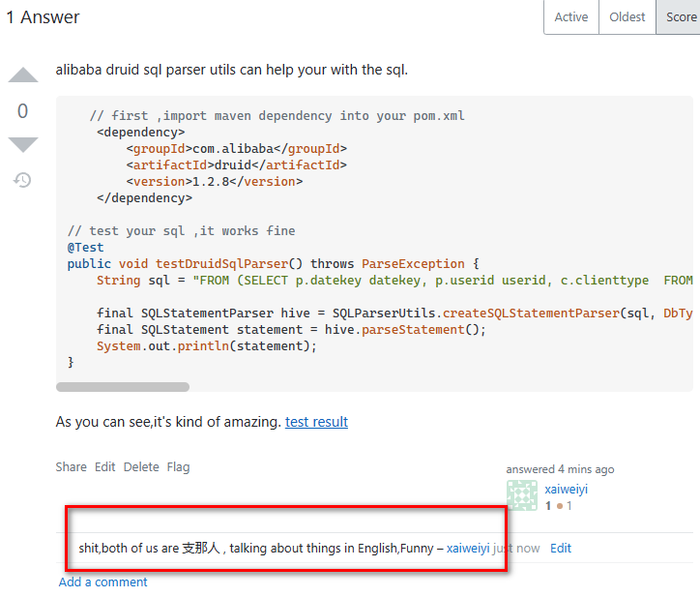Screen dimensions: 700x597
Task: Click the code block horizontal scrollbar
Action: point(123,387)
